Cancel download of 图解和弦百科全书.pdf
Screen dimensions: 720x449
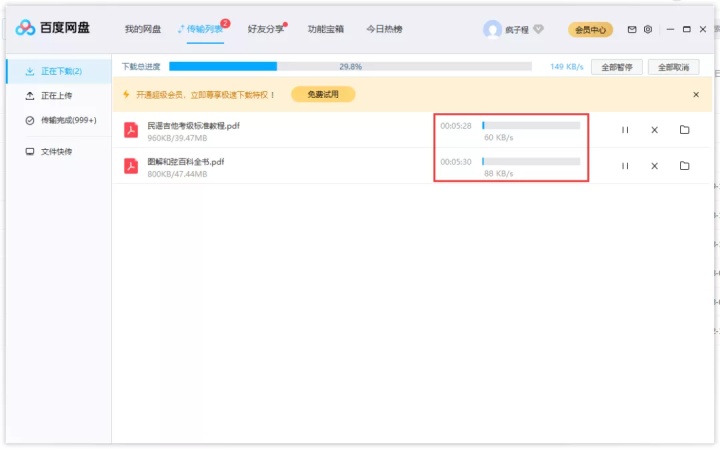[655, 166]
